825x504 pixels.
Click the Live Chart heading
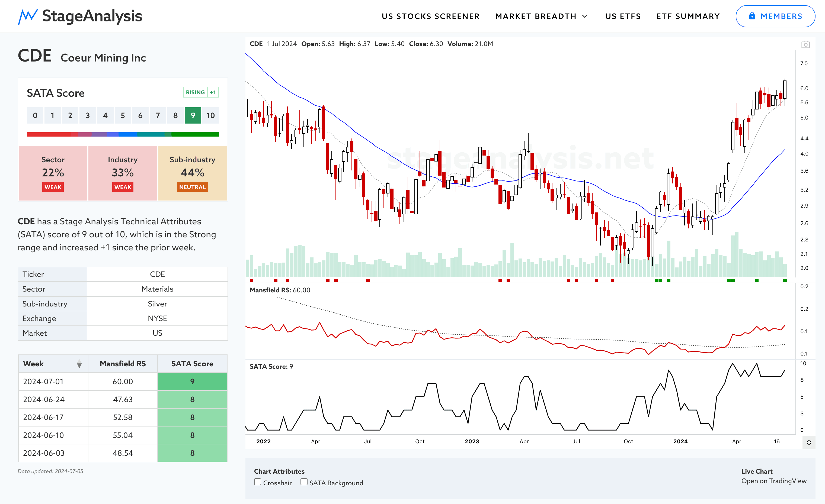(757, 471)
